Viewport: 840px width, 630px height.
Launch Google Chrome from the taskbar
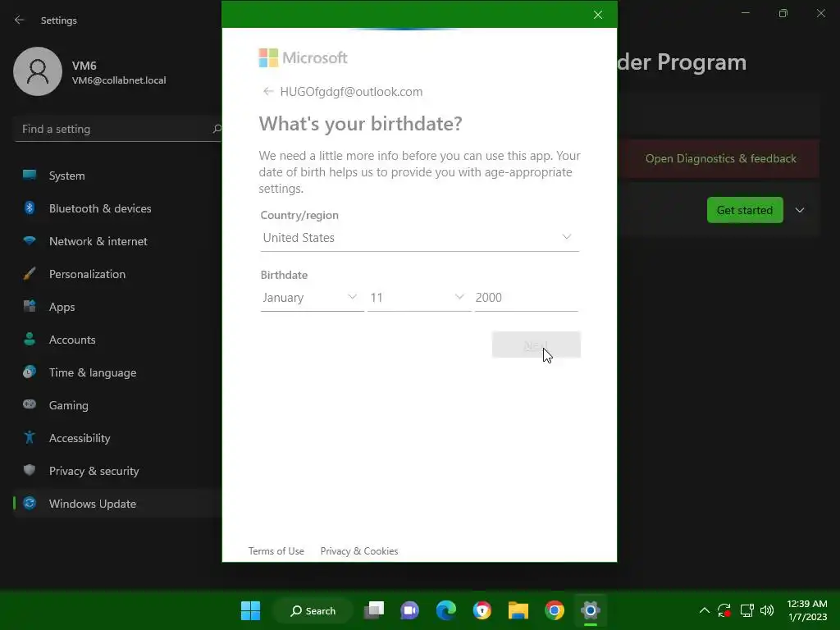tap(555, 610)
